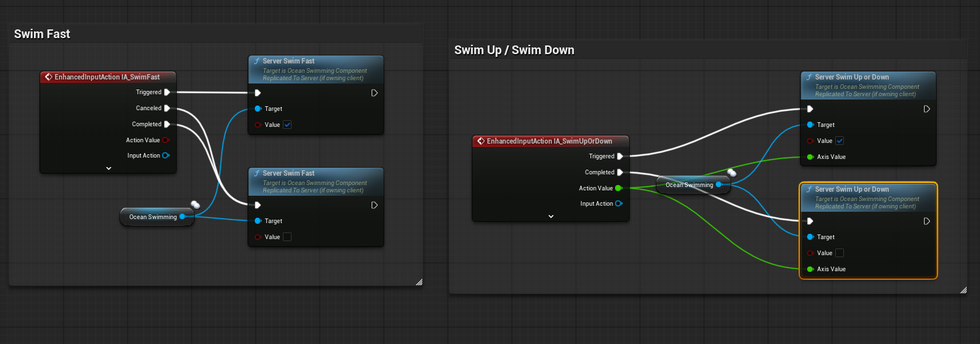Screen dimensions: 980x344
Task: Click the output pin of the Ocean Swimming variable in Swim Fast
Action: pos(183,216)
